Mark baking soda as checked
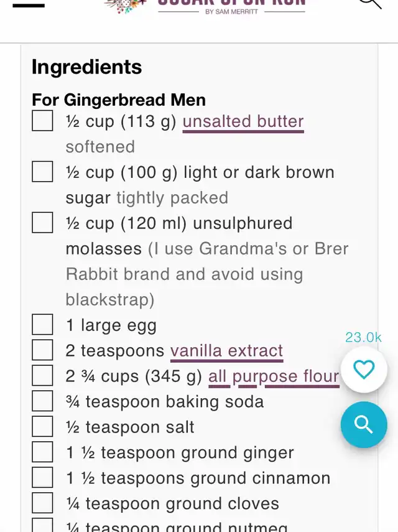Screen dimensions: 398x532 [42, 401]
